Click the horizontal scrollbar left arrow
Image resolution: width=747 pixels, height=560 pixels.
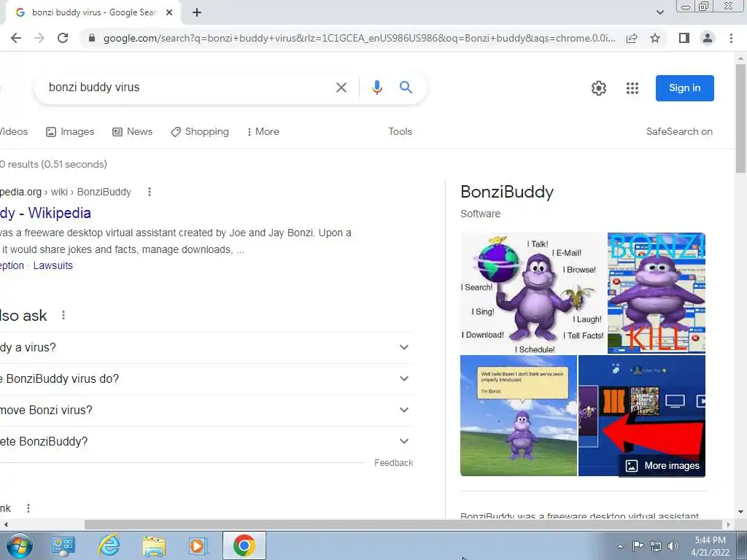pos(5,524)
